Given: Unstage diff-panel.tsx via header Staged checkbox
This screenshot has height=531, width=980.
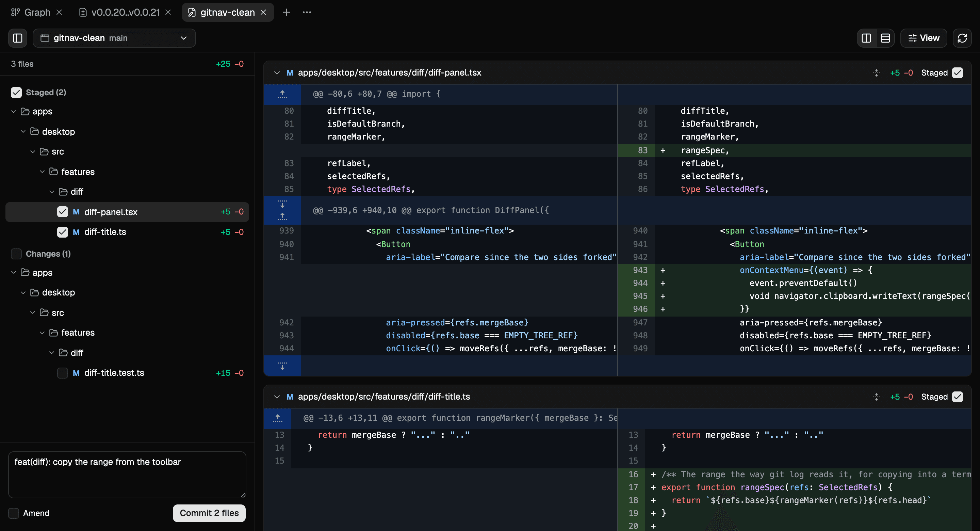Looking at the screenshot, I should click(x=958, y=73).
